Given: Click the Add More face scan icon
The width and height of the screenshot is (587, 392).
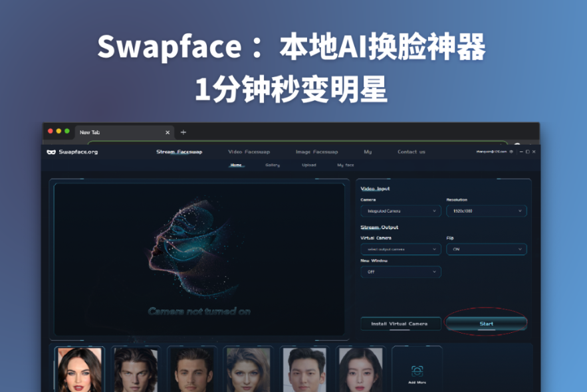Looking at the screenshot, I should click(x=417, y=371).
